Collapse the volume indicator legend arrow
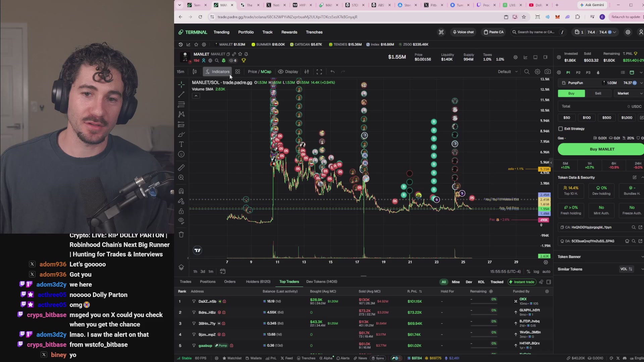The height and width of the screenshot is (362, 644). tap(196, 96)
